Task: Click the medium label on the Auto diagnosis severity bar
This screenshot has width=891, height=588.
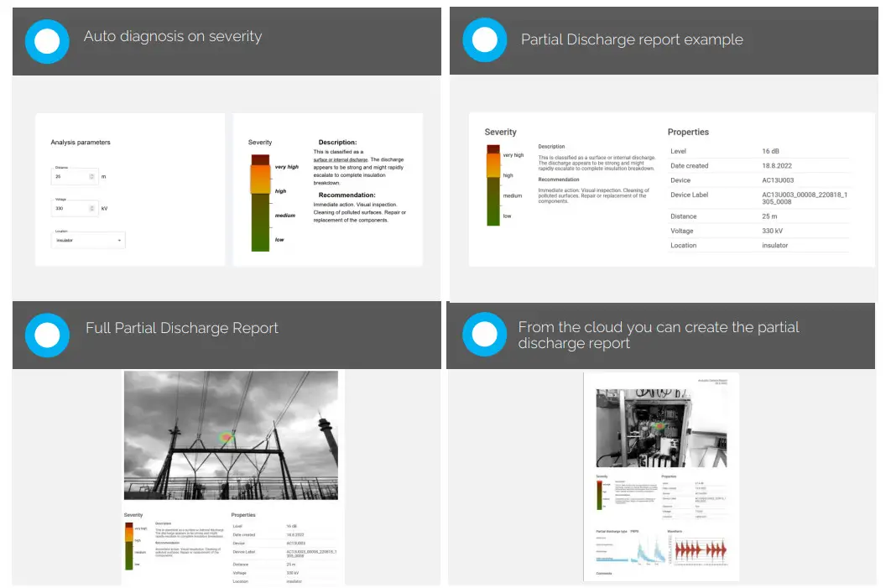Action: point(285,216)
